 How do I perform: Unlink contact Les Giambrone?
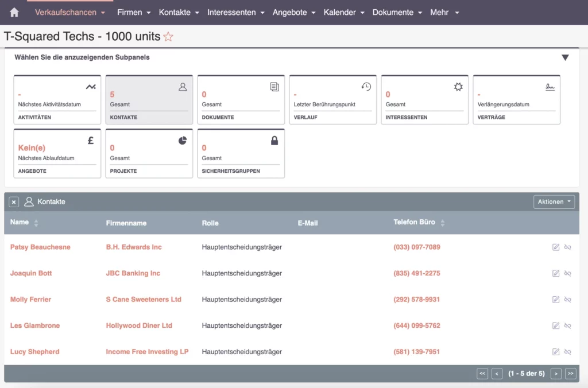[x=568, y=326]
